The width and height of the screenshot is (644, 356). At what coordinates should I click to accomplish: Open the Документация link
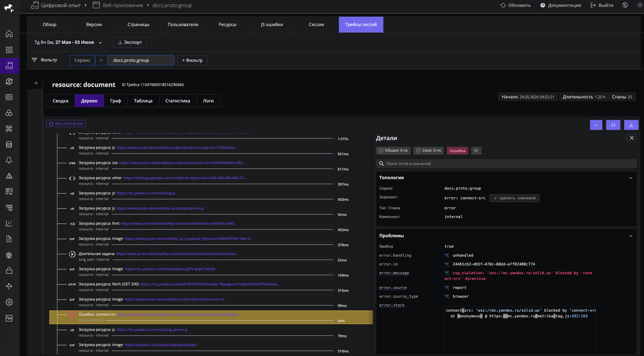561,5
